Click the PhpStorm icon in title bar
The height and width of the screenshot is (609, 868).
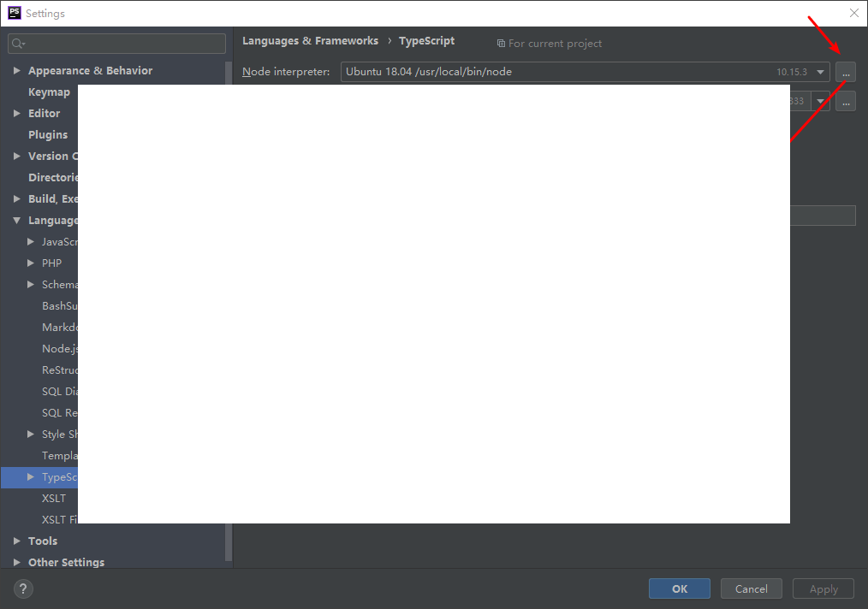15,13
